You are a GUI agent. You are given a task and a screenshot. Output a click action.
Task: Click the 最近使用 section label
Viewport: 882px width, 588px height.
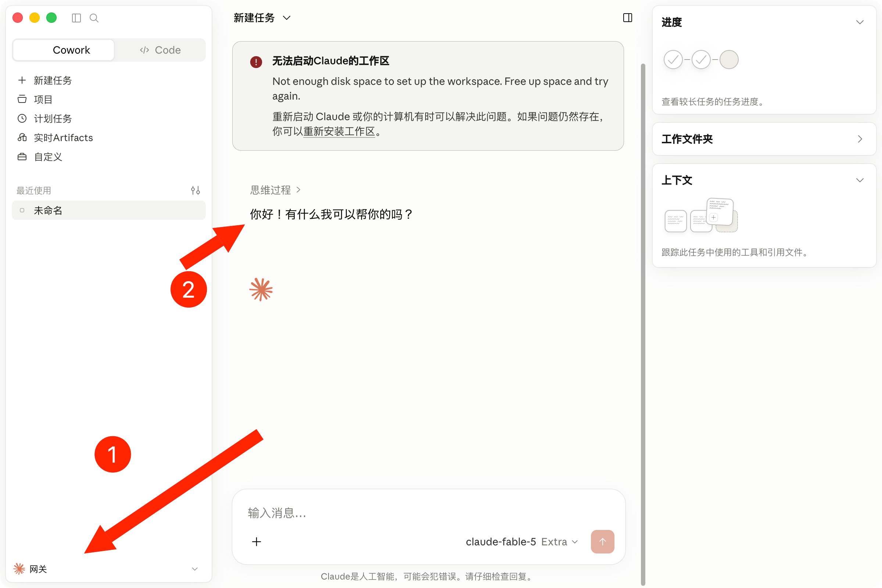pyautogui.click(x=34, y=190)
